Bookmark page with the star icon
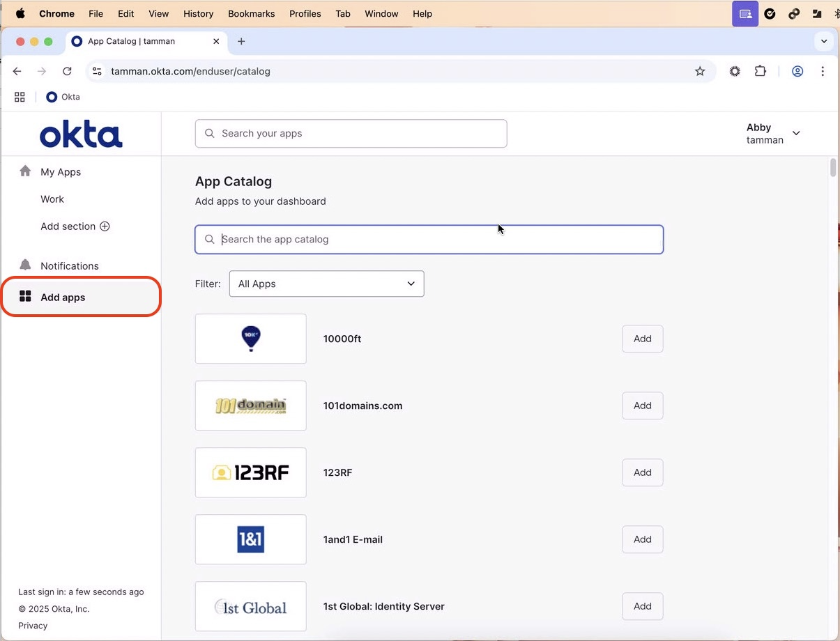Viewport: 840px width, 641px height. point(700,71)
